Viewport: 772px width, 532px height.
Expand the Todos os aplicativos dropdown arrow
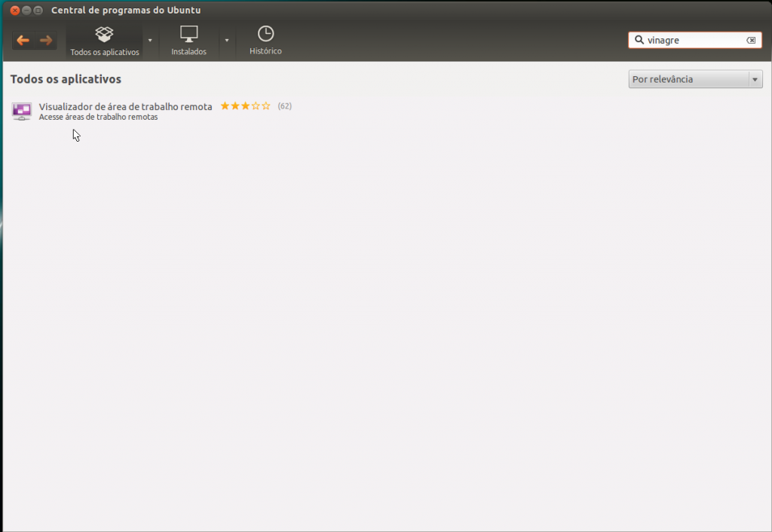[x=150, y=41]
